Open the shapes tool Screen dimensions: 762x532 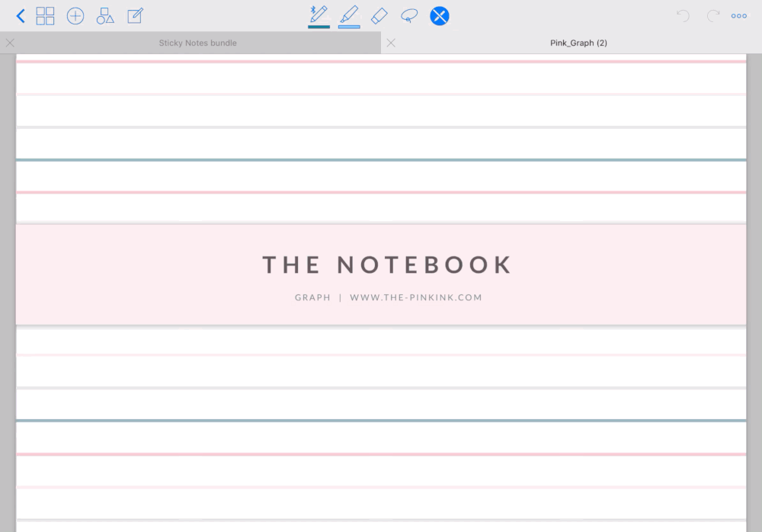tap(105, 15)
